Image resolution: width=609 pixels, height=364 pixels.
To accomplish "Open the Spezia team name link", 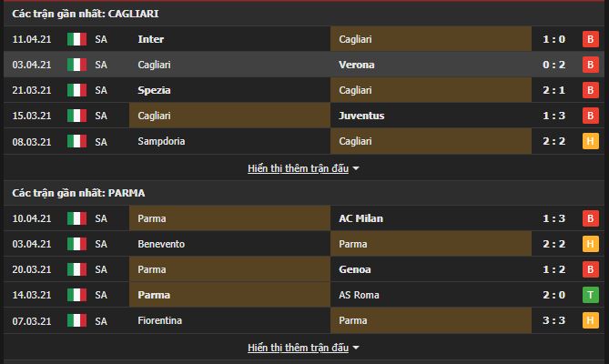I will tap(154, 90).
